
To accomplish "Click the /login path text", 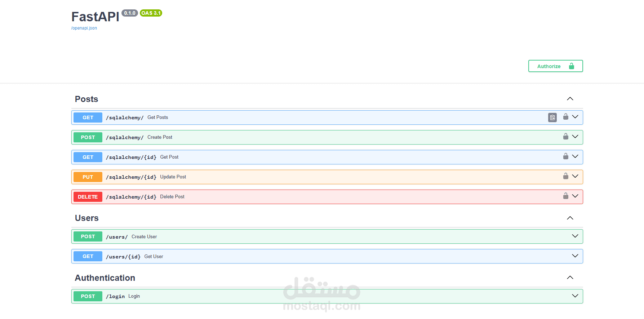I will tap(115, 296).
